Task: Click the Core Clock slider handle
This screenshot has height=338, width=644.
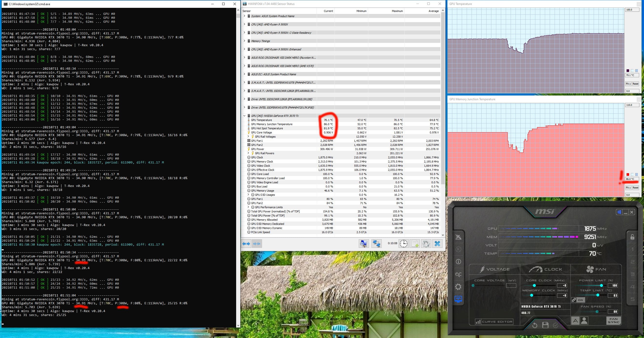Action: (534, 285)
